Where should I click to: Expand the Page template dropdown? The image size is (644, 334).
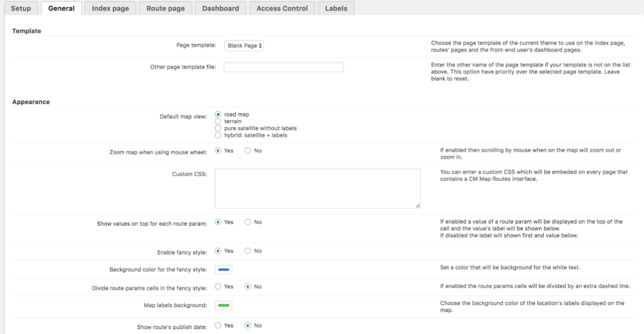[244, 46]
